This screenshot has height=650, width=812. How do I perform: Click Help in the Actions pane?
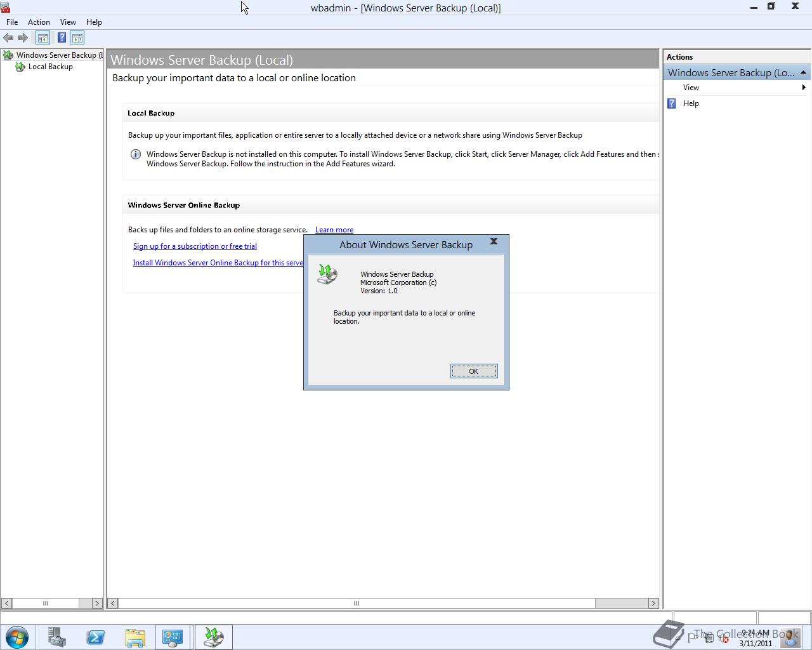pyautogui.click(x=691, y=103)
